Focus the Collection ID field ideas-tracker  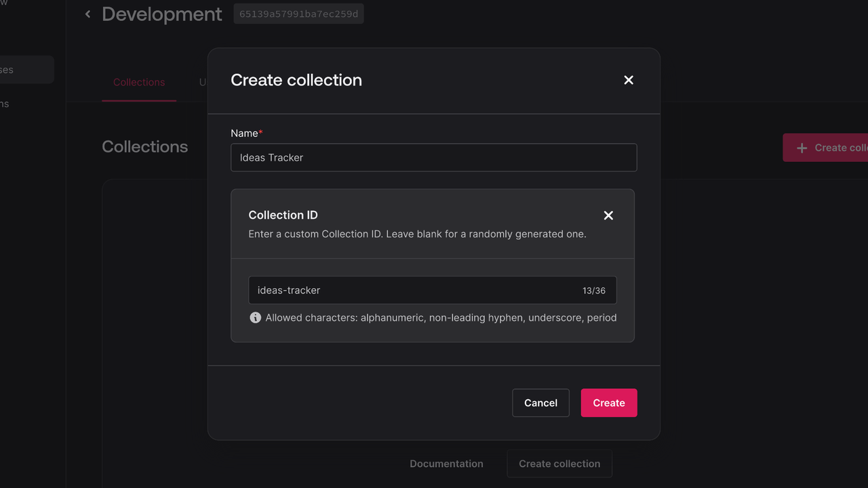click(x=433, y=290)
